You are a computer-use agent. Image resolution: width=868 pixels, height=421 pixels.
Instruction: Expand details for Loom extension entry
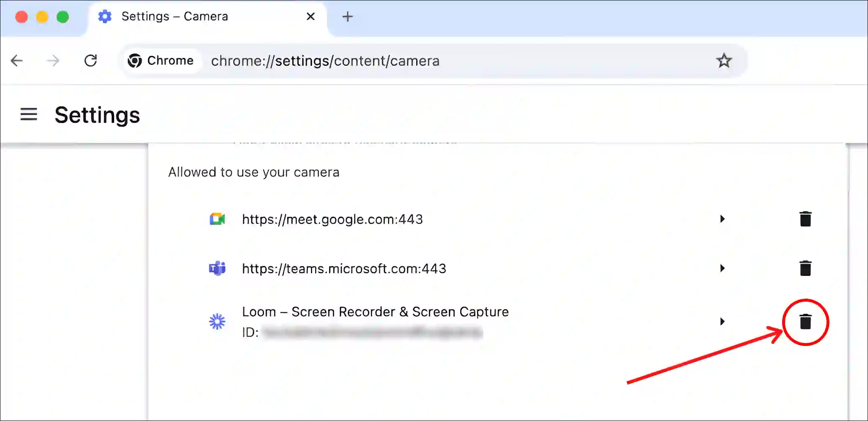(x=722, y=322)
